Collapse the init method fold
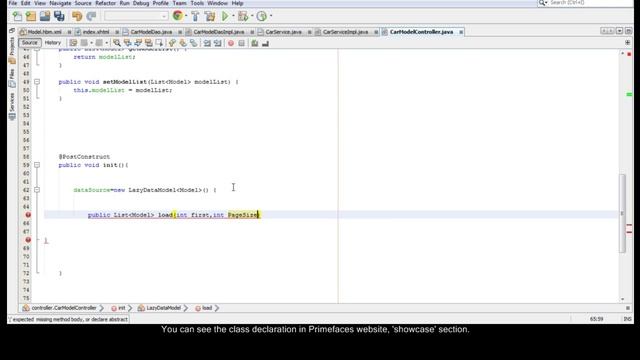Screen dimensions: 640x360 tap(37, 165)
